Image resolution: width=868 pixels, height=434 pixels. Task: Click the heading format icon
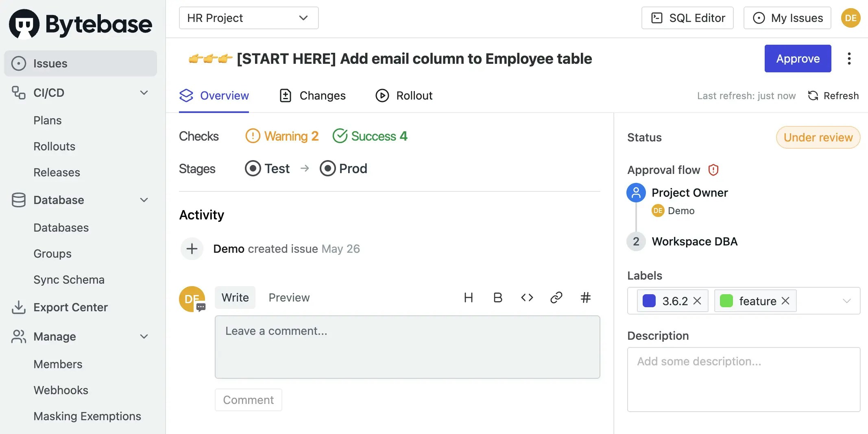pyautogui.click(x=468, y=298)
